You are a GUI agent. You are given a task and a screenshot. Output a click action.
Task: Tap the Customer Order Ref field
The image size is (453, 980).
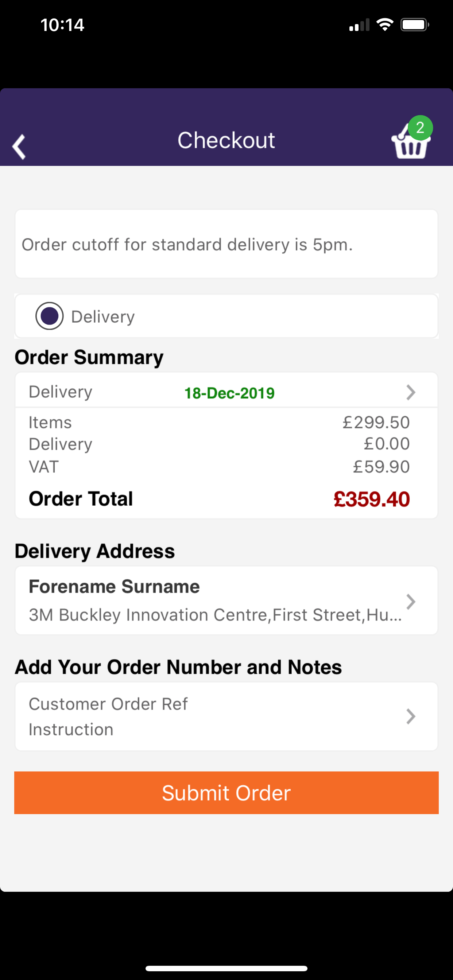[x=108, y=704]
